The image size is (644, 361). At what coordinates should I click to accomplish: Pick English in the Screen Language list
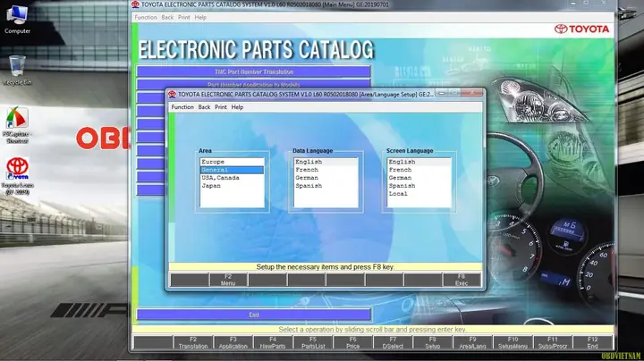(419, 162)
